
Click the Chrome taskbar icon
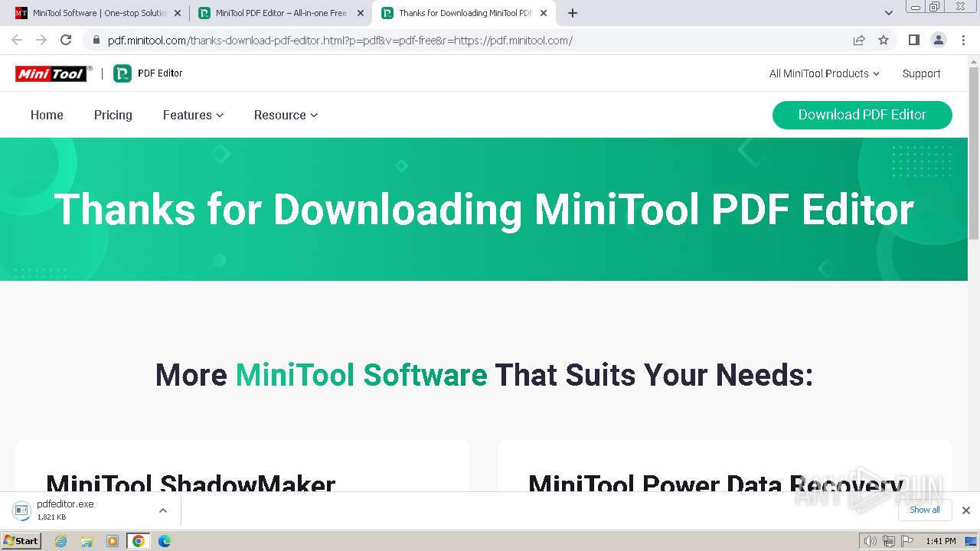click(x=139, y=541)
